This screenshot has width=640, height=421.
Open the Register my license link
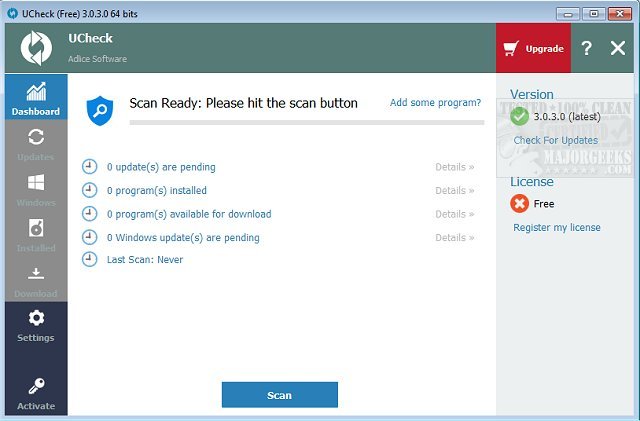pyautogui.click(x=556, y=227)
